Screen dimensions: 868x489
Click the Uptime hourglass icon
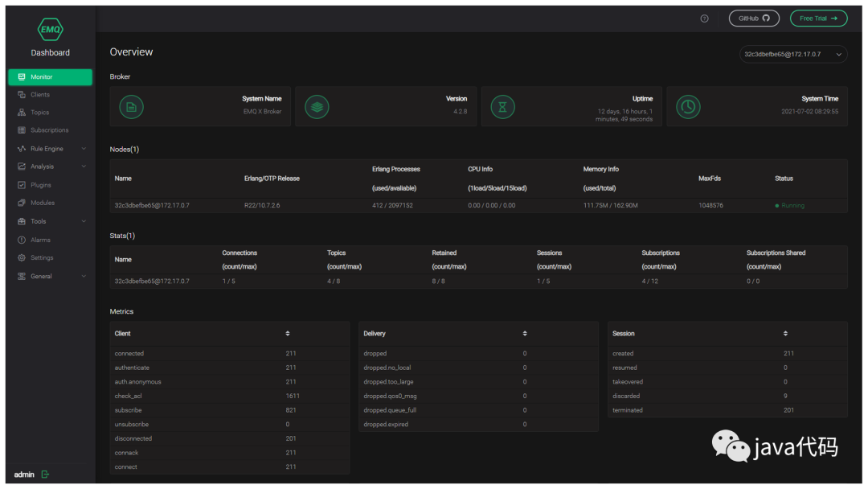point(502,107)
